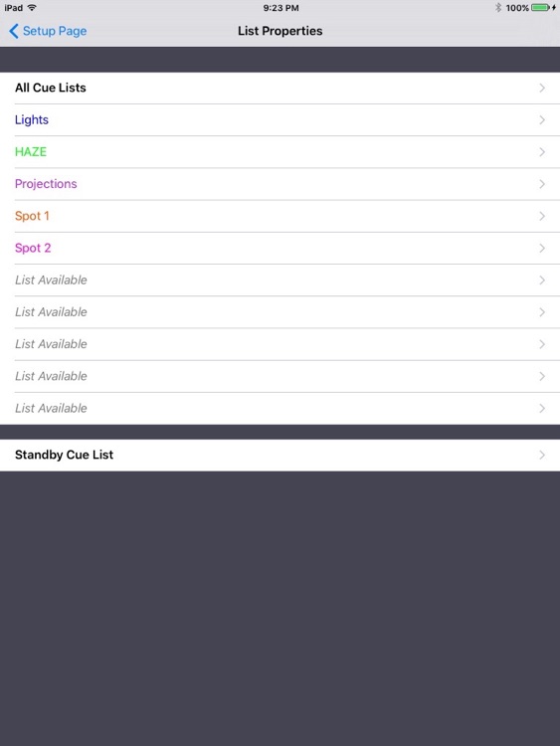Open All Cue Lists properties
Viewport: 560px width, 746px height.
pos(280,88)
